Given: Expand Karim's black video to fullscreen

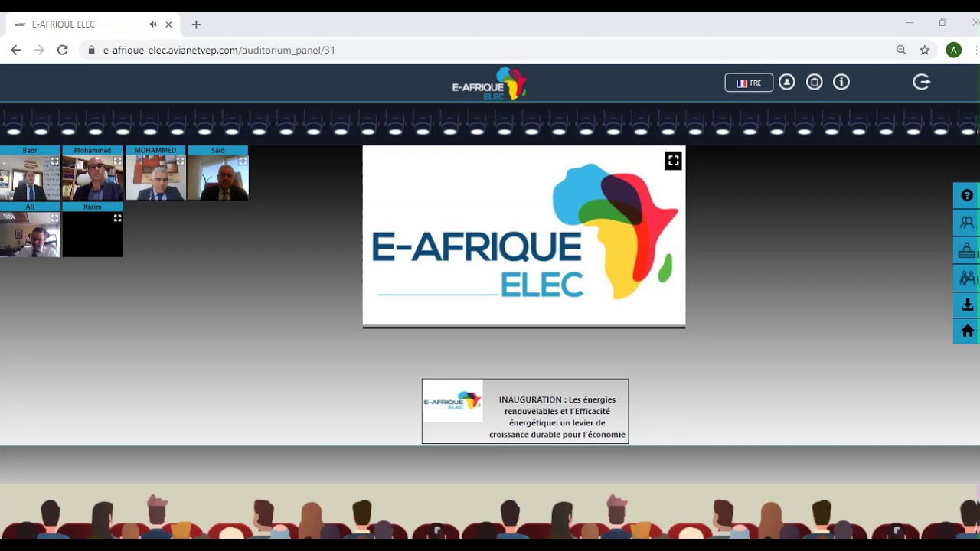Looking at the screenshot, I should tap(117, 218).
